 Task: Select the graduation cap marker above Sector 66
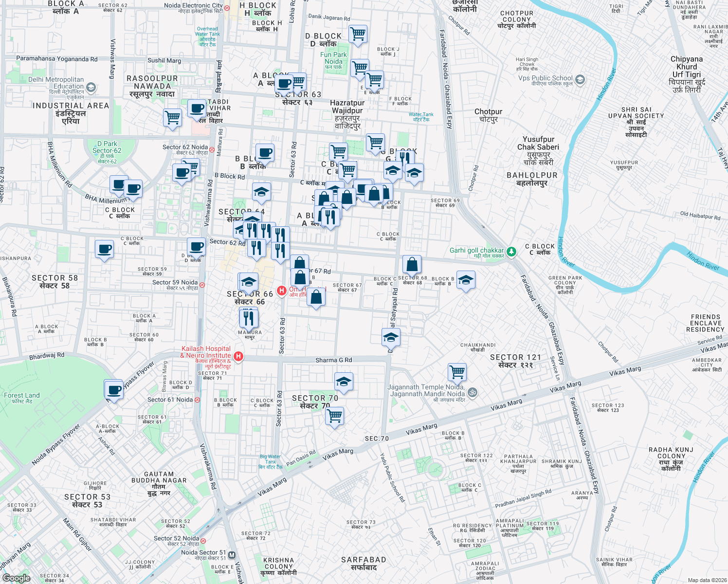[248, 281]
